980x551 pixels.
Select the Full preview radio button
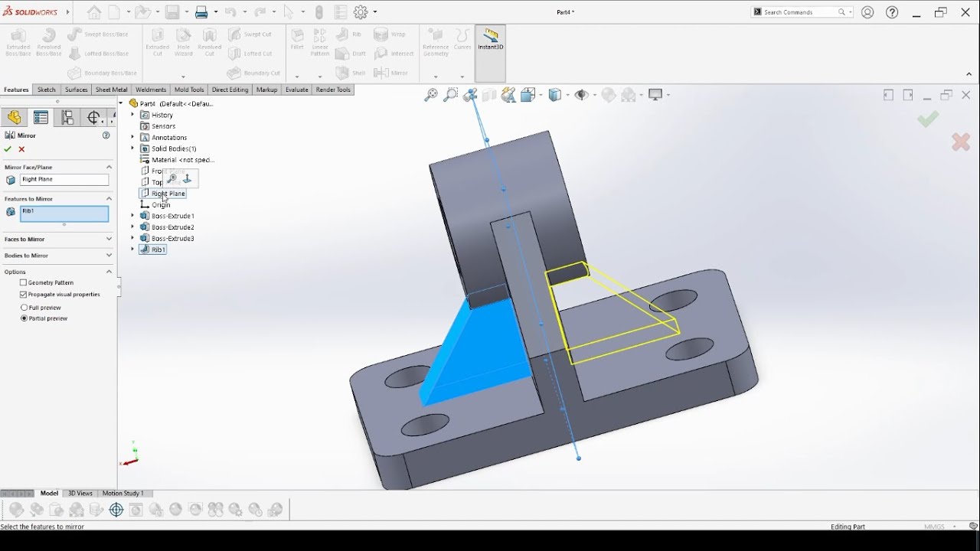[x=24, y=308]
